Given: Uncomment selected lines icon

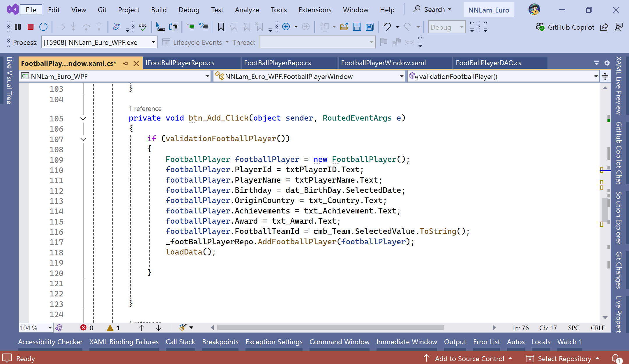Looking at the screenshot, I should tap(204, 27).
